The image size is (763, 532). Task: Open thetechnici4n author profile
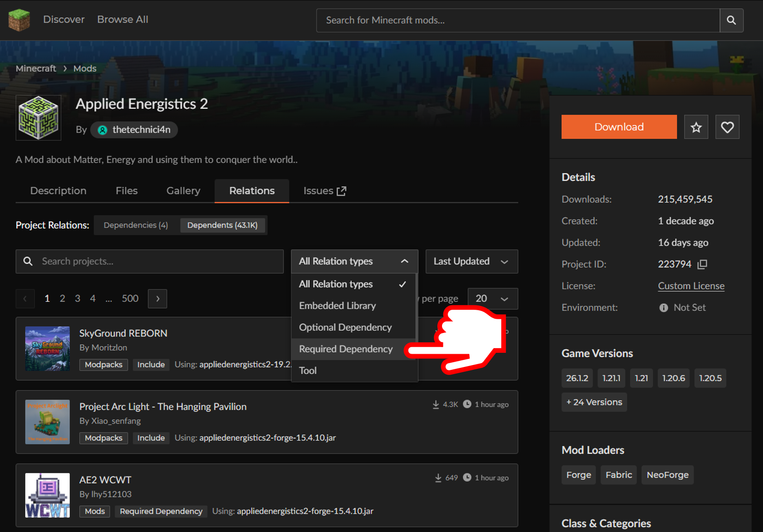pos(134,130)
